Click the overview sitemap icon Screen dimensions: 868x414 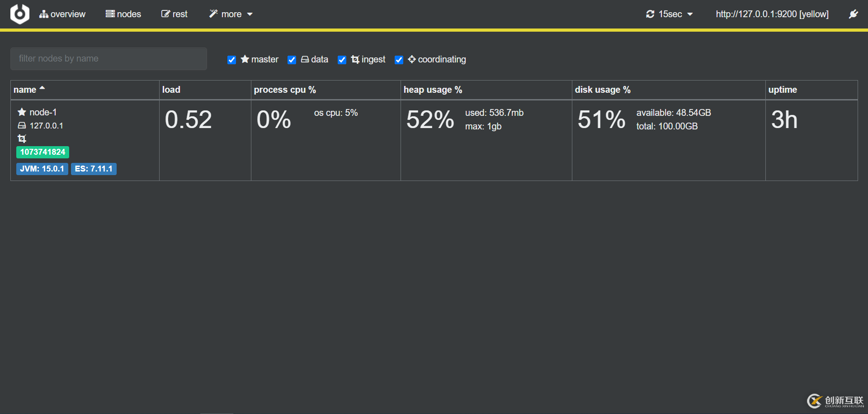pos(43,14)
